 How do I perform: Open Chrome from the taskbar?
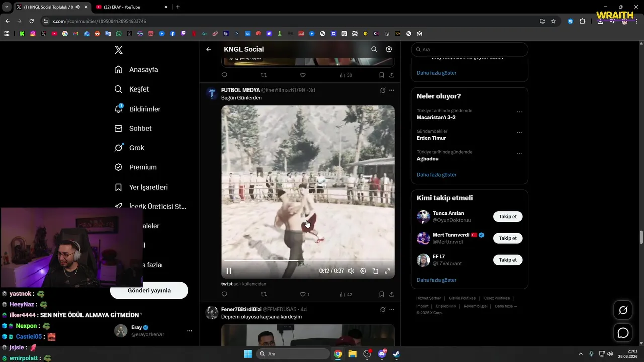click(338, 354)
